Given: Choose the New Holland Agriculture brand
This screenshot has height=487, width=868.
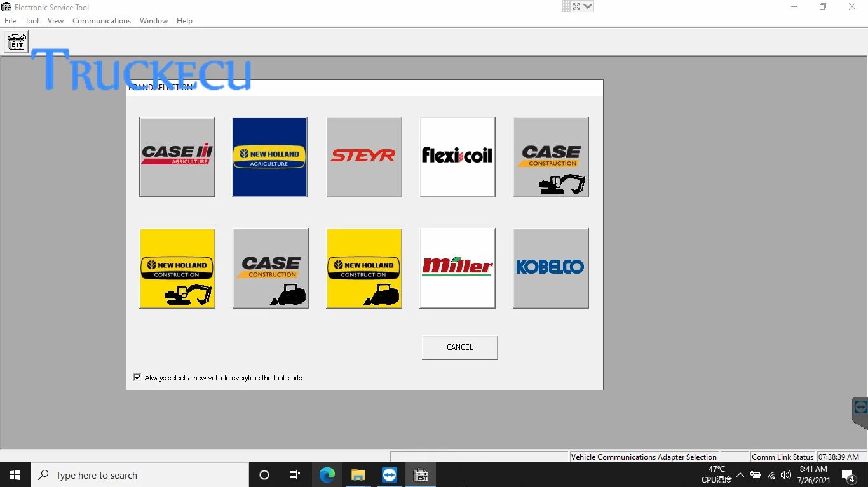Looking at the screenshot, I should (x=270, y=157).
